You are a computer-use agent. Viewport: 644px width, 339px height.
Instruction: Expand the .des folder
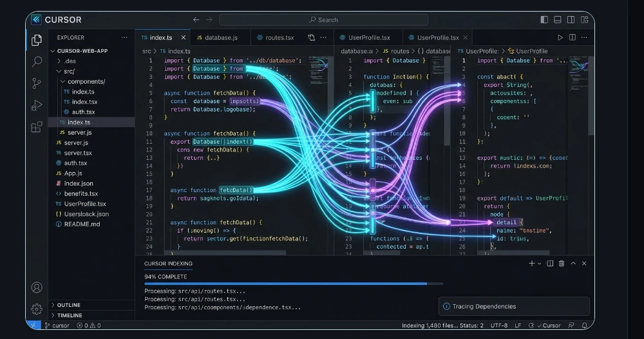click(59, 61)
